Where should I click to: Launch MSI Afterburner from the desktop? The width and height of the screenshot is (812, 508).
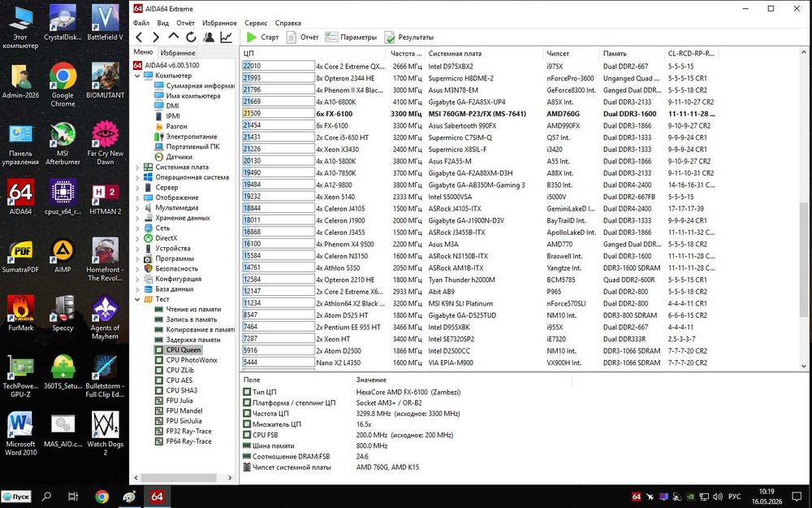tap(63, 143)
